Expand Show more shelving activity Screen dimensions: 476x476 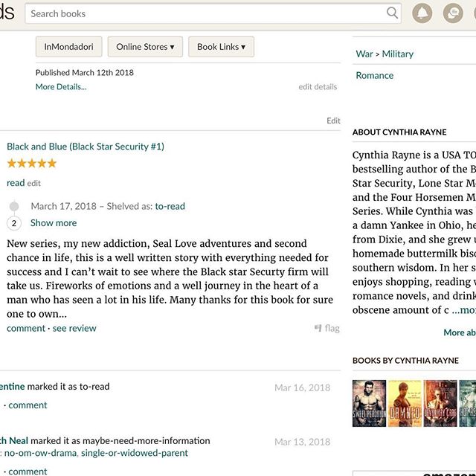point(54,223)
